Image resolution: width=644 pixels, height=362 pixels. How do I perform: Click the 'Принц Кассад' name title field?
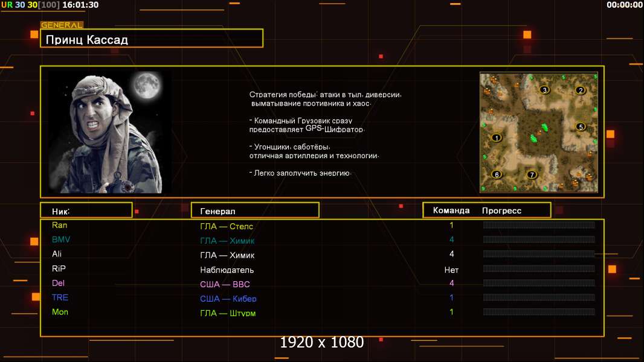point(152,40)
